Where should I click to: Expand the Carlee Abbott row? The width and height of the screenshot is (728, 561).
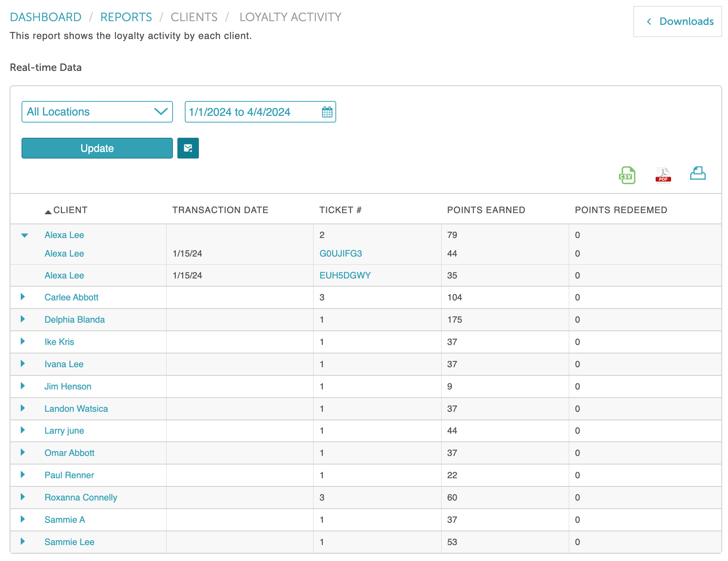tap(23, 297)
